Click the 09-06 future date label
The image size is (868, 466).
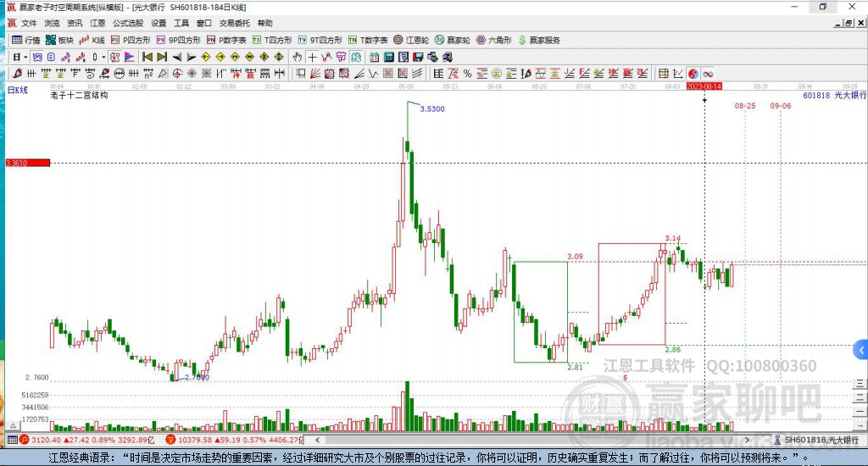[781, 106]
